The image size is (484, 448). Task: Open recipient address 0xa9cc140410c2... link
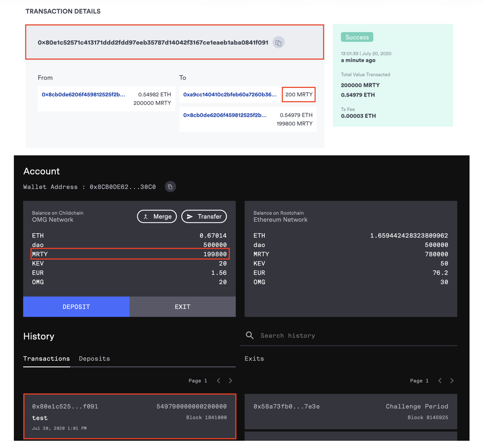tap(230, 95)
